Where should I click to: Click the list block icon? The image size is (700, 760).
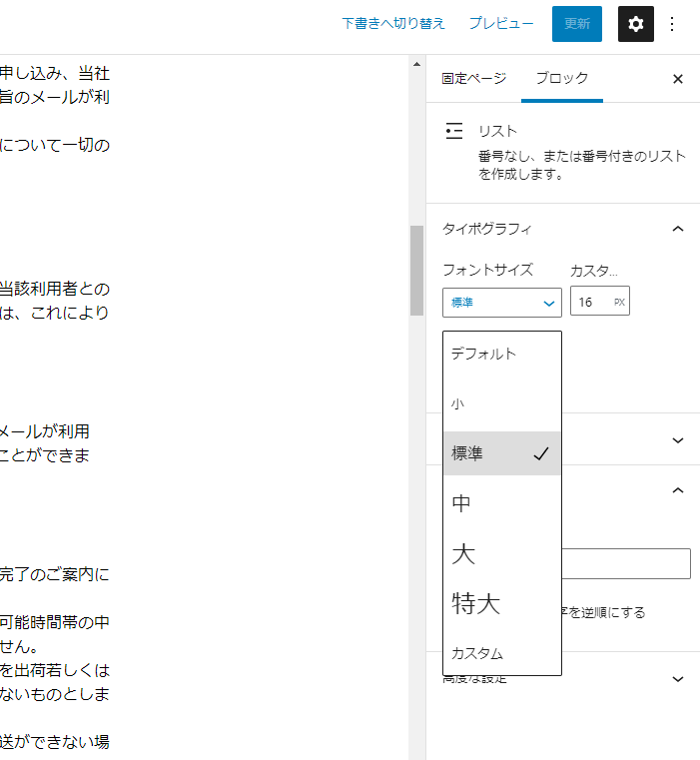[x=454, y=131]
